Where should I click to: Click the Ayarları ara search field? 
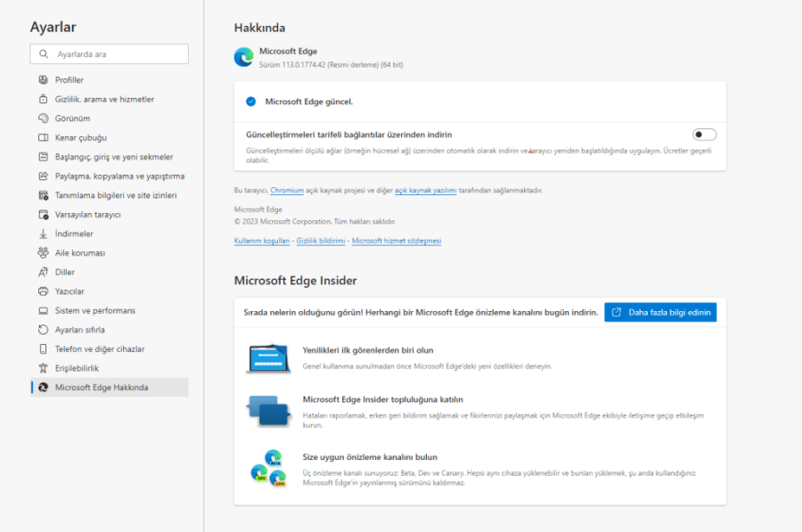(x=109, y=53)
